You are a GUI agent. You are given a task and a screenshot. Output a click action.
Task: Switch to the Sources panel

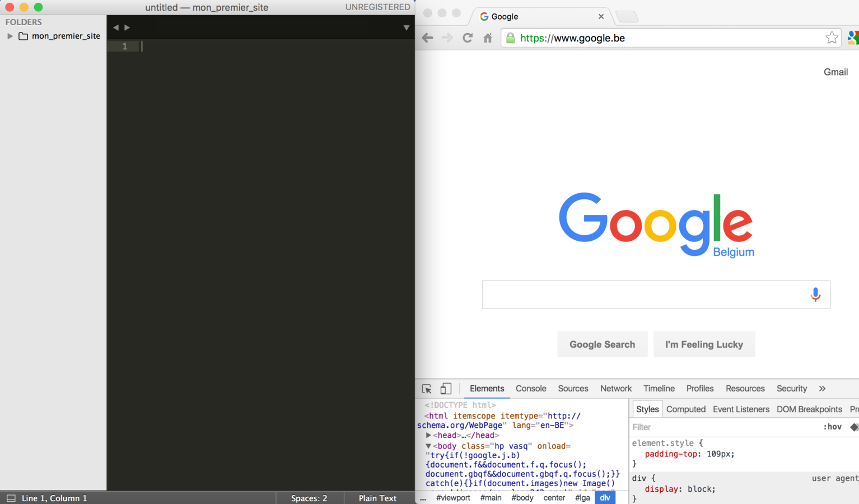coord(573,389)
